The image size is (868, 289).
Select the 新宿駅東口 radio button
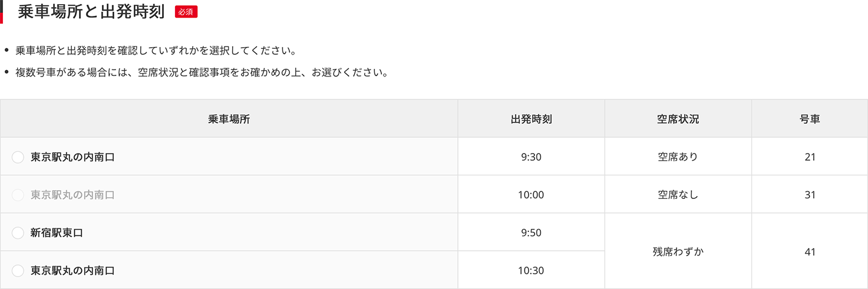pos(18,233)
